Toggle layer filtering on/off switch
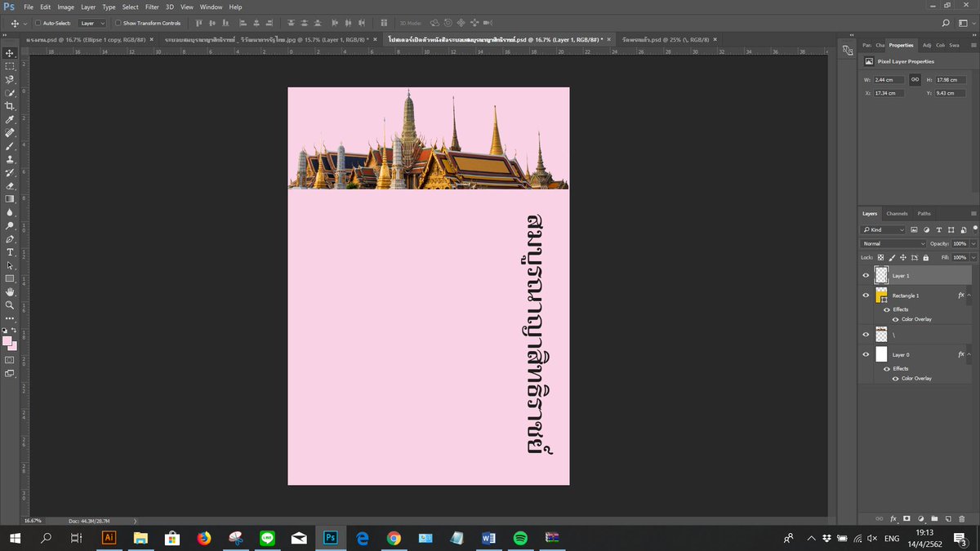 [x=974, y=230]
